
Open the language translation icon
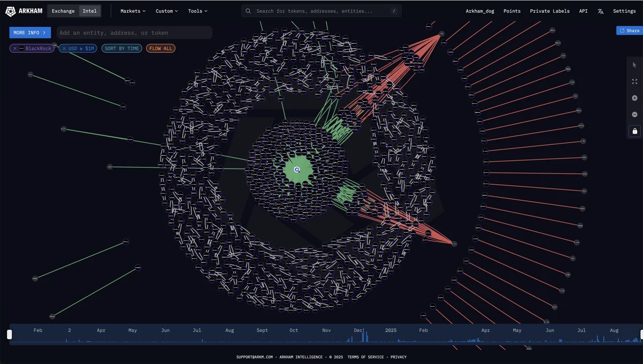(600, 11)
